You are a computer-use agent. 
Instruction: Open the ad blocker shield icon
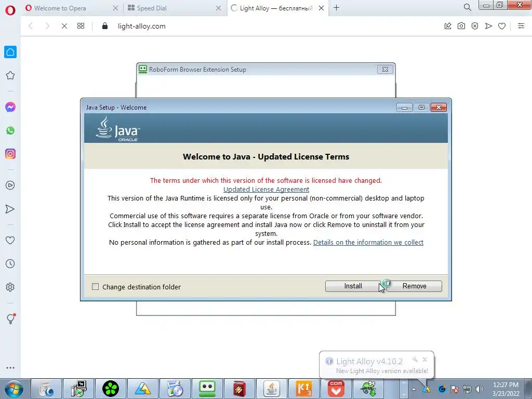point(475,26)
